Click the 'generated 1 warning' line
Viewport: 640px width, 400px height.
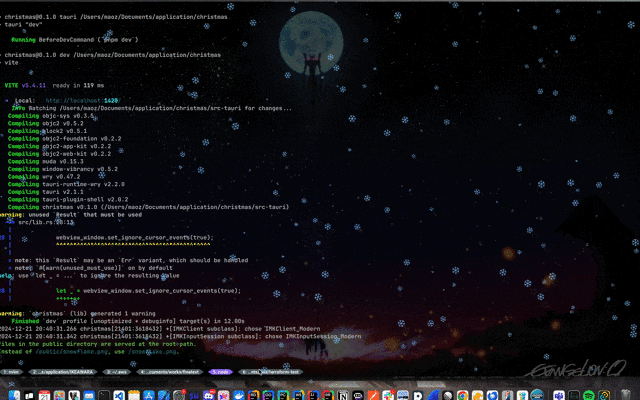pos(78,314)
